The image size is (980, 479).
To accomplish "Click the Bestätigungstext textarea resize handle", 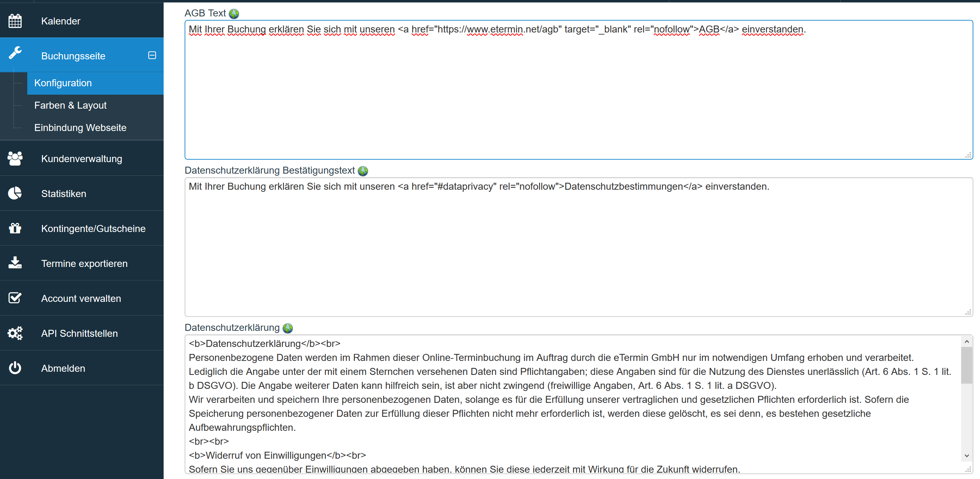I will pyautogui.click(x=968, y=312).
